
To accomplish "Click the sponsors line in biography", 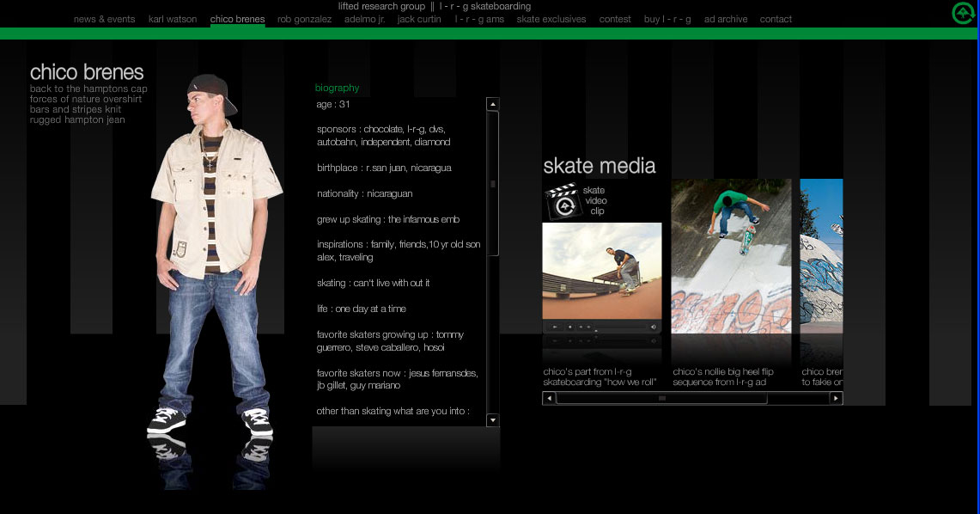I will click(383, 136).
